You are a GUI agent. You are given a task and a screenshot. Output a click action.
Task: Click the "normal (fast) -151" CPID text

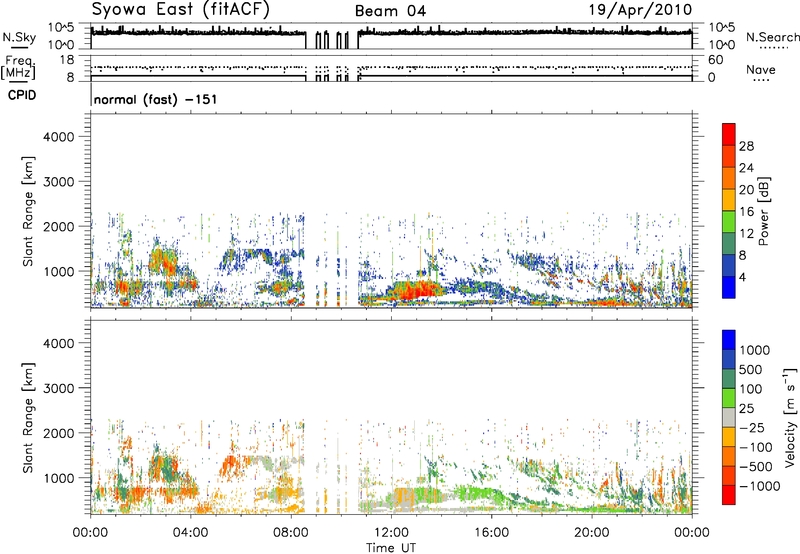[155, 99]
